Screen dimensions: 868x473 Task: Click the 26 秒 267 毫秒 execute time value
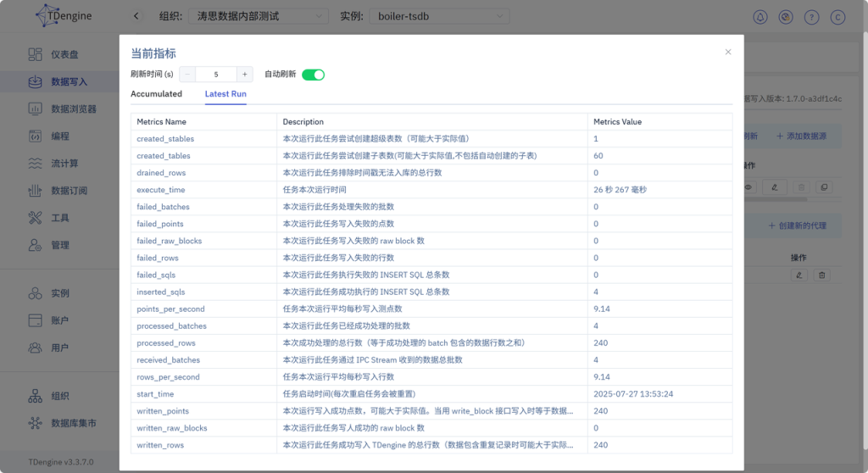pyautogui.click(x=620, y=190)
